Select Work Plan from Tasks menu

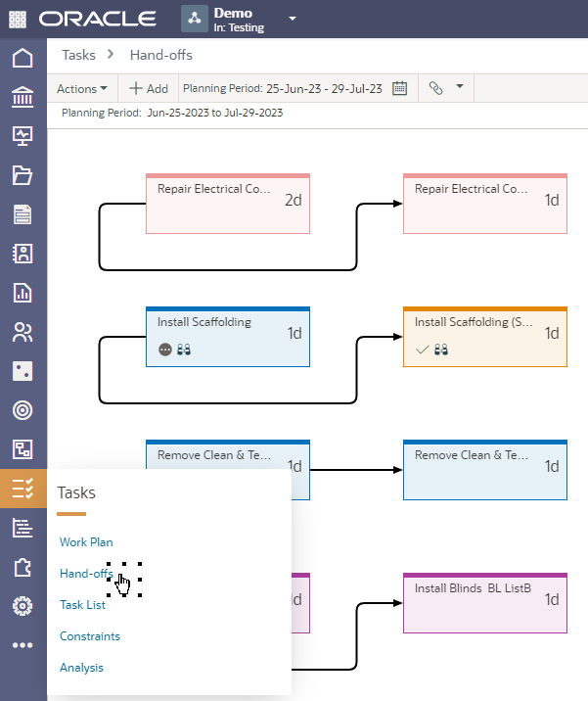click(86, 541)
